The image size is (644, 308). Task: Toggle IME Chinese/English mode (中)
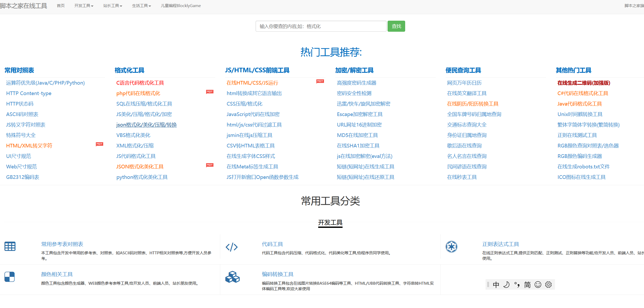(496, 285)
